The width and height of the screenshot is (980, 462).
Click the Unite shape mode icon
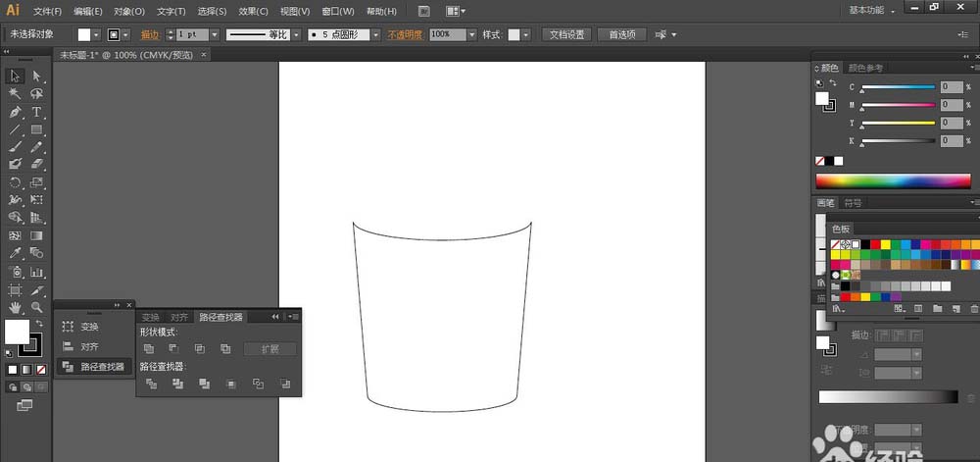tap(149, 348)
